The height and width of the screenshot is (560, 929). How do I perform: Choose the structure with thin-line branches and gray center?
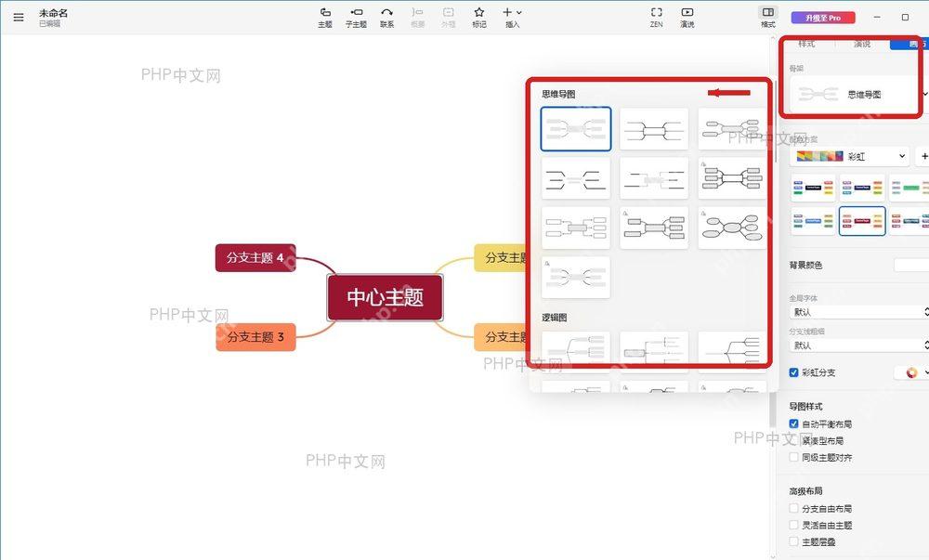[x=654, y=178]
